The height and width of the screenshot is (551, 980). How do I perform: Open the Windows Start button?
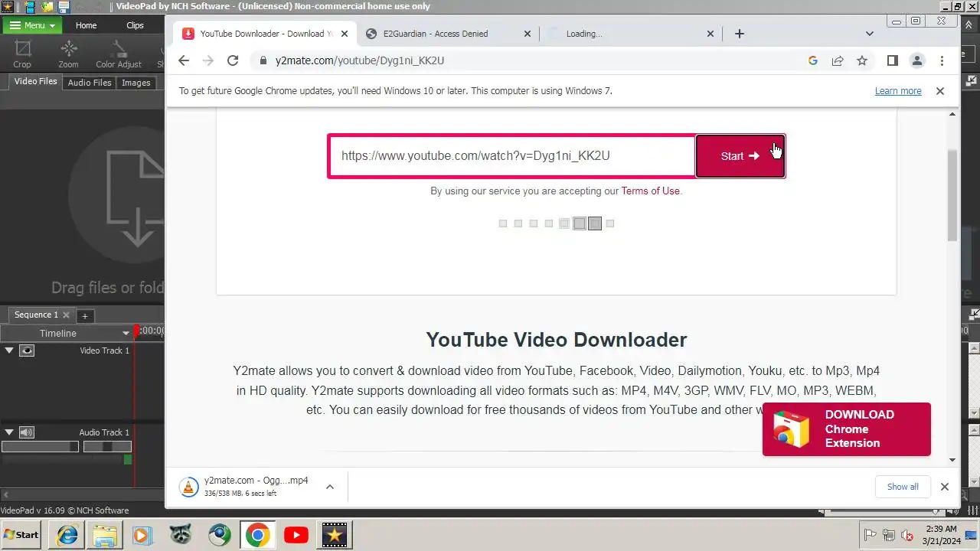click(22, 535)
